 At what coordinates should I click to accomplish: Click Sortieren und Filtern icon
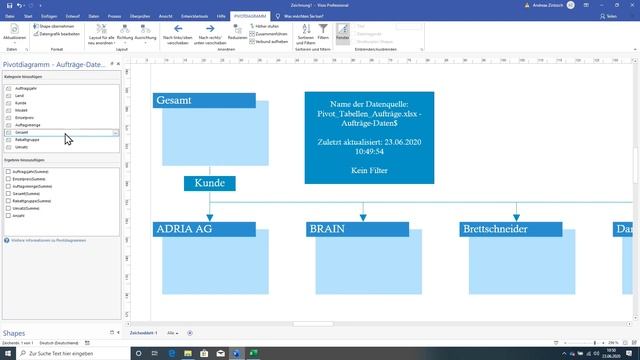pyautogui.click(x=306, y=29)
